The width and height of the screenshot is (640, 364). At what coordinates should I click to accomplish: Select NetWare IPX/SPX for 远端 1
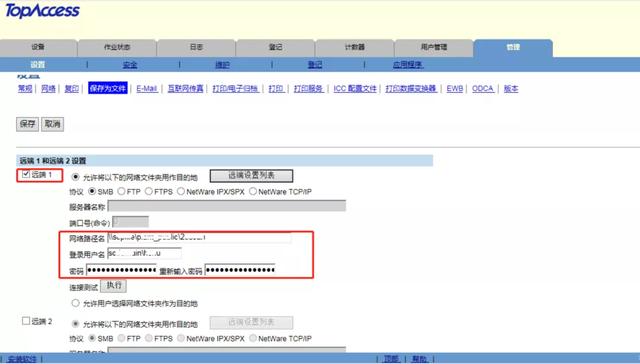click(x=181, y=191)
